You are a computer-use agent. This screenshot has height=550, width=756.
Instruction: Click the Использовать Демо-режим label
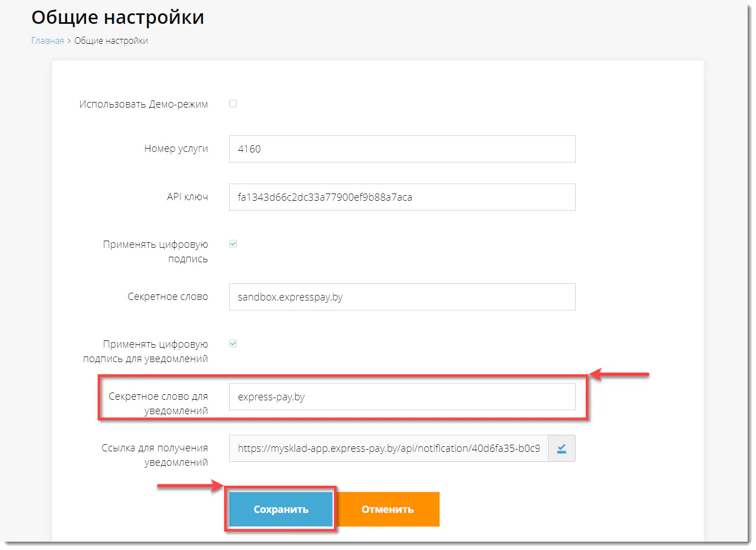pyautogui.click(x=143, y=104)
